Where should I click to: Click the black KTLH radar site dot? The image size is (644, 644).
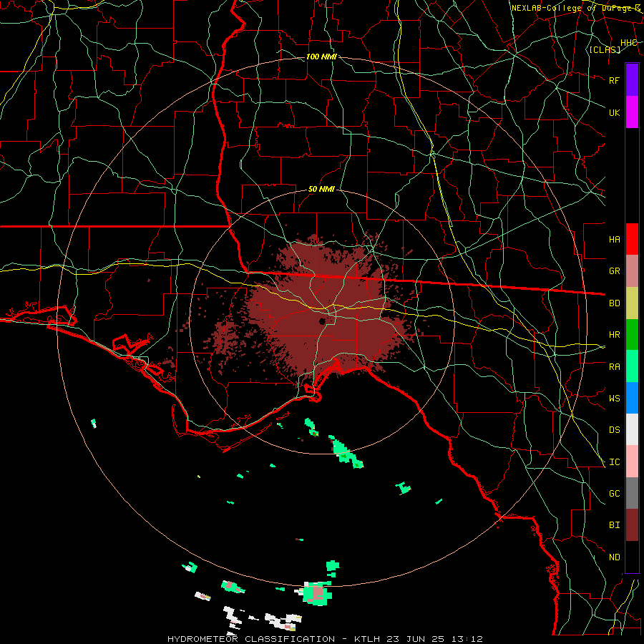tap(323, 321)
